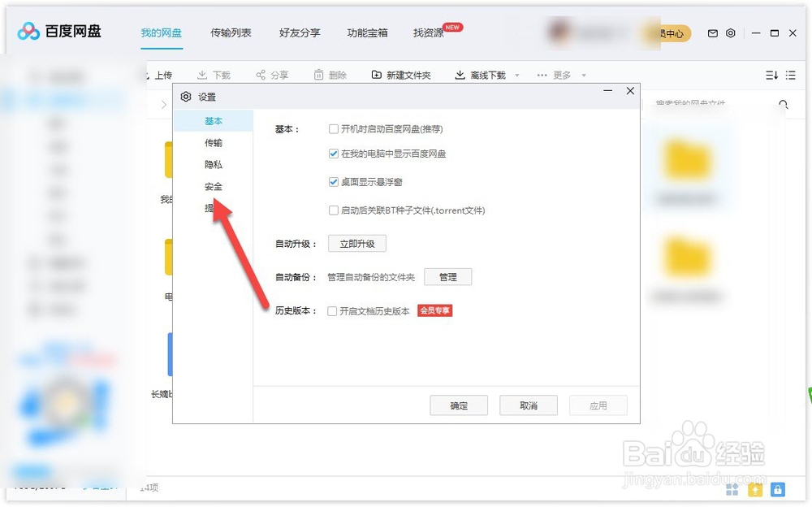
Task: Click the new folder icon
Action: [377, 75]
